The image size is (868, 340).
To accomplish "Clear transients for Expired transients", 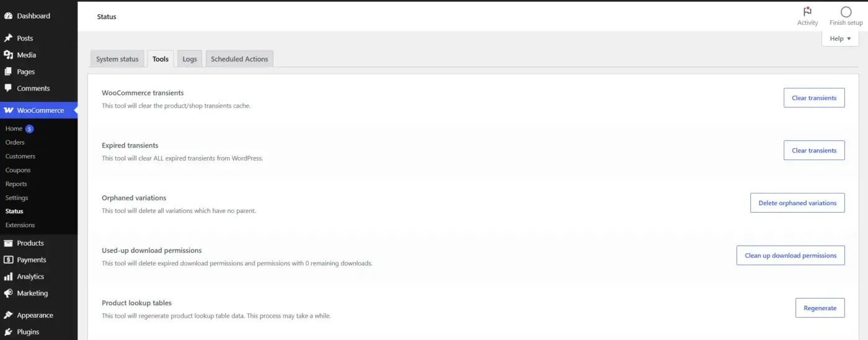I will click(x=814, y=150).
